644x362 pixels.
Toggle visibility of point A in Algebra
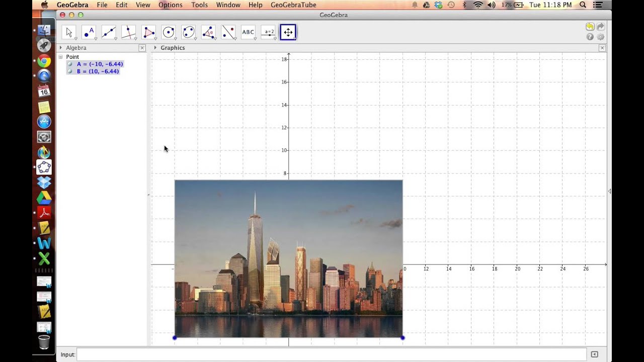70,64
